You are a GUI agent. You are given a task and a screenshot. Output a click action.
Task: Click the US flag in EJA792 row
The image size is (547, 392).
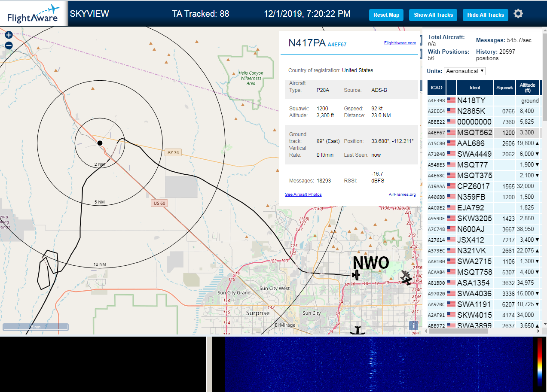(451, 208)
